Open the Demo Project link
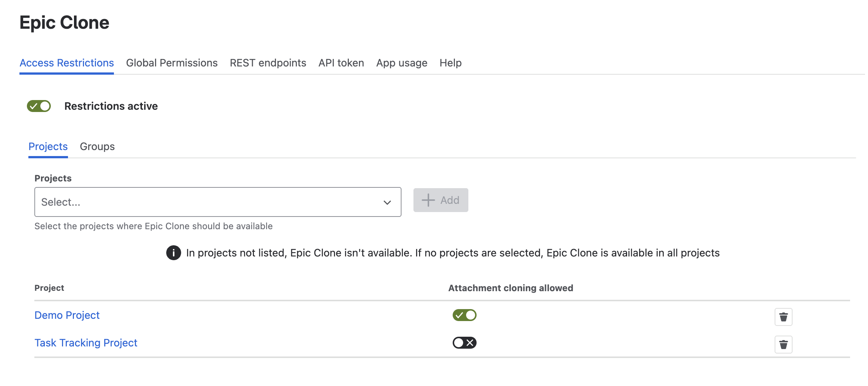This screenshot has height=386, width=868. coord(67,315)
